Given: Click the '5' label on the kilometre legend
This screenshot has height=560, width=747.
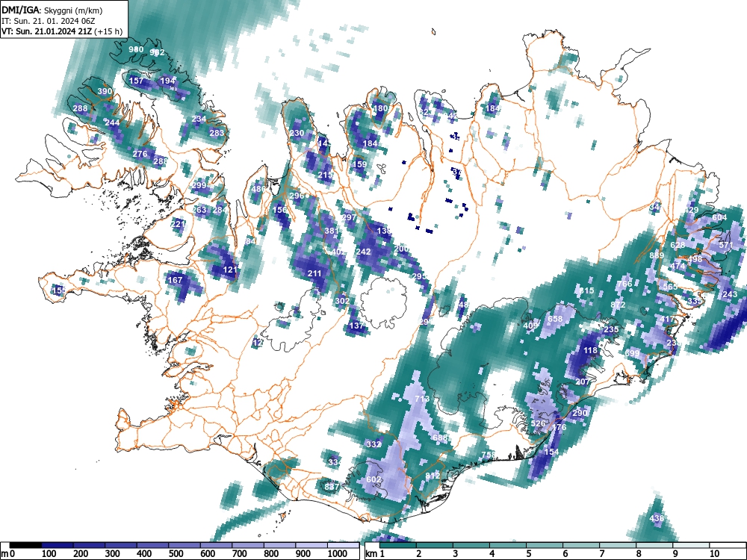Looking at the screenshot, I should [x=529, y=554].
